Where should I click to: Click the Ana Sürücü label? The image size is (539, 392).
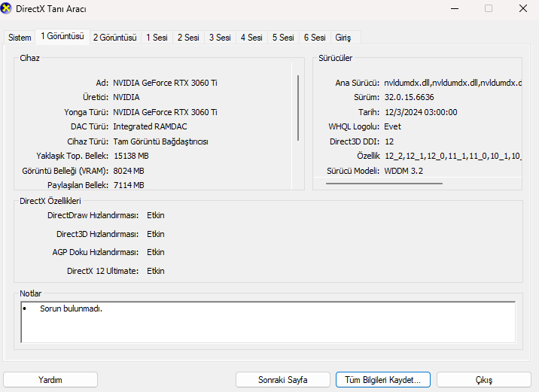click(x=358, y=83)
